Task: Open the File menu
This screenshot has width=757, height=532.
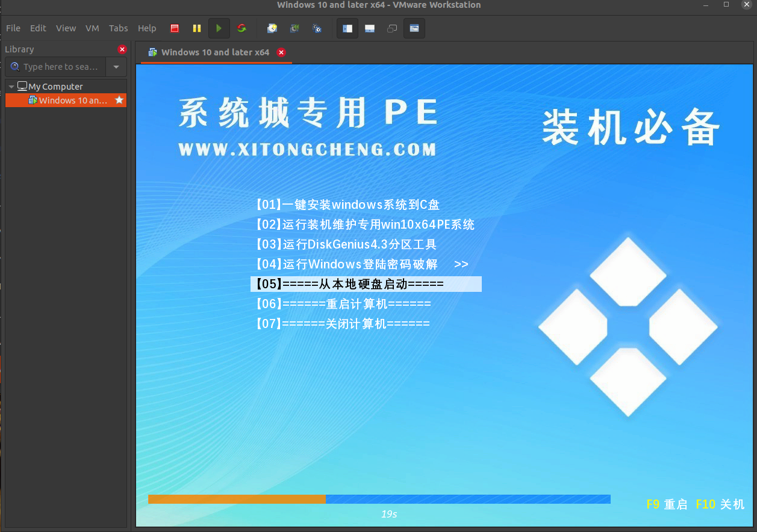Action: [x=13, y=28]
